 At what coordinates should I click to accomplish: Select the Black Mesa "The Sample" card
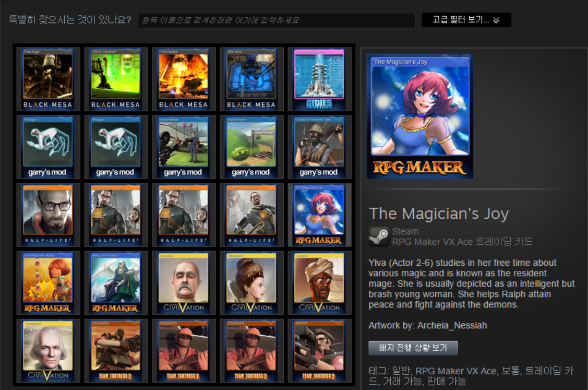[184, 79]
